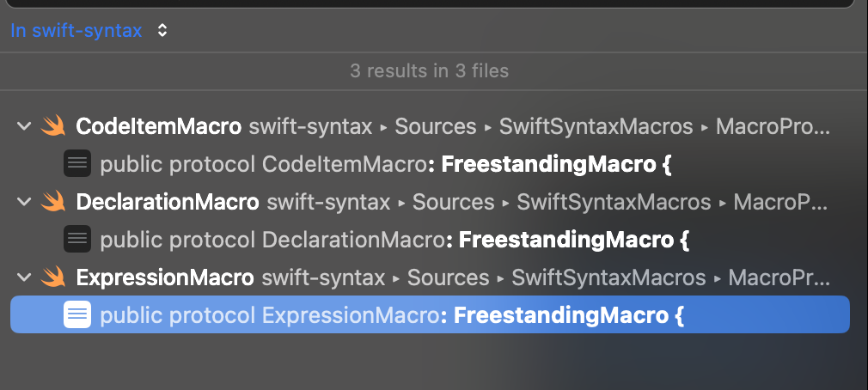Click the text-lines icon of the selected ExpressionMacro result
868x390 pixels.
77,314
